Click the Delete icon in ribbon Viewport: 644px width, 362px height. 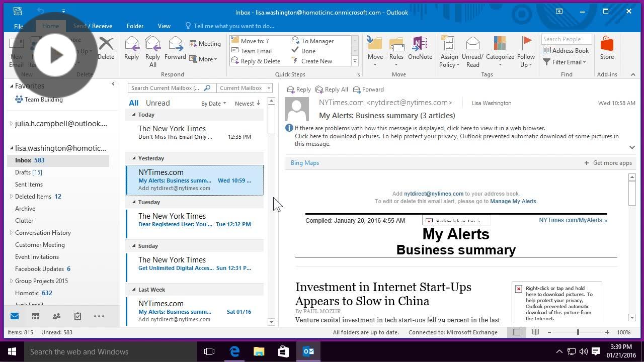tap(106, 49)
